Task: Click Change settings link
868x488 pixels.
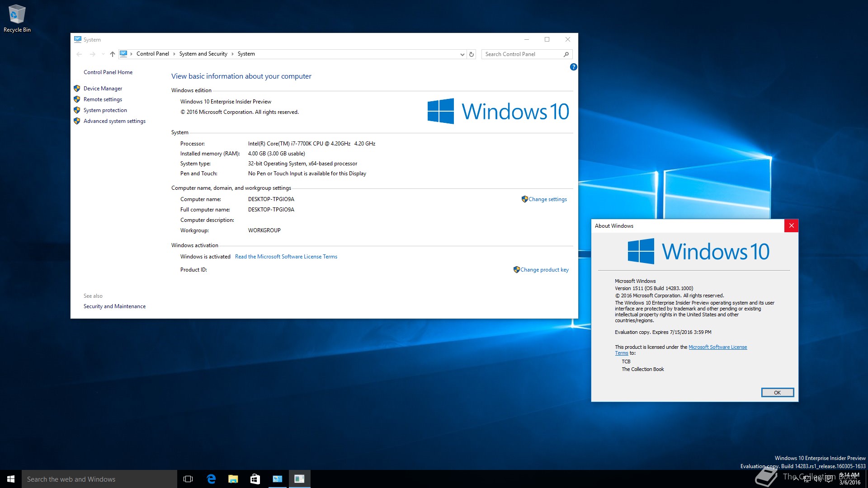Action: 547,199
